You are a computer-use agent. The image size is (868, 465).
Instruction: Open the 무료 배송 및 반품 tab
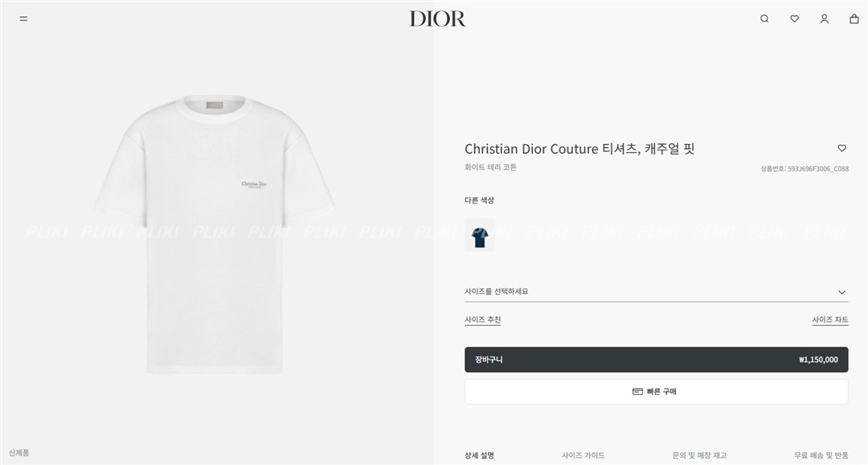click(821, 455)
